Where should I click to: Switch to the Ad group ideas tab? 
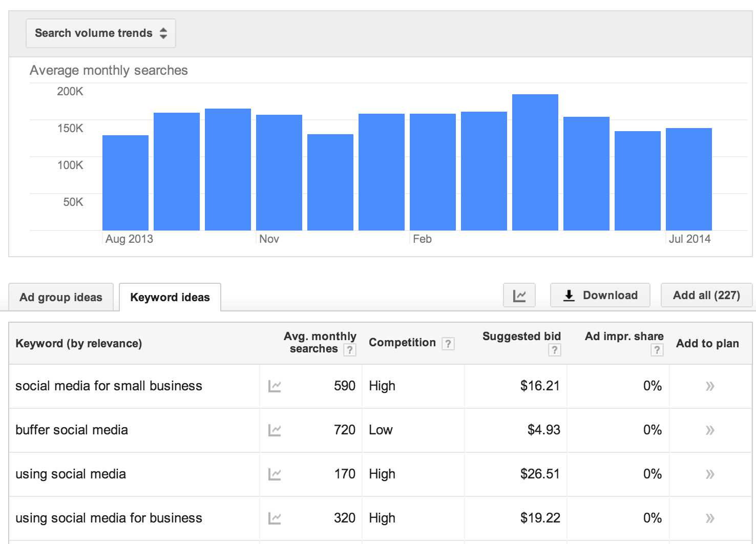(61, 297)
